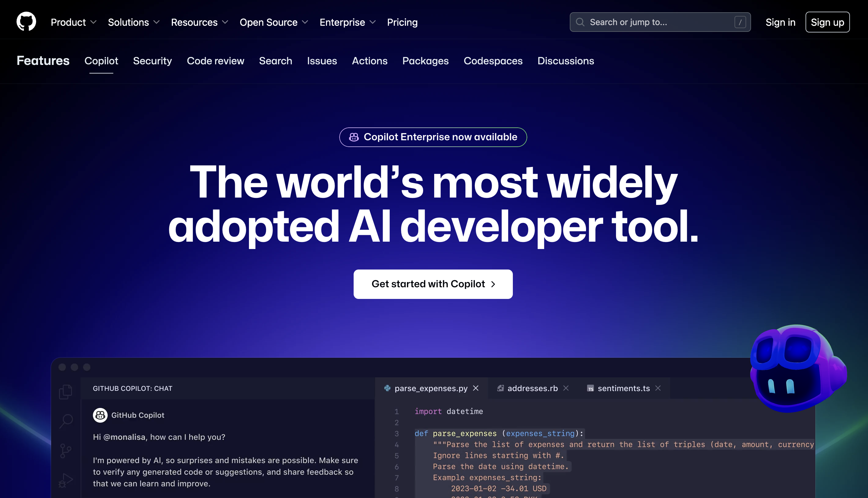Click the Python icon on parse_expenses.py tab

tap(387, 388)
